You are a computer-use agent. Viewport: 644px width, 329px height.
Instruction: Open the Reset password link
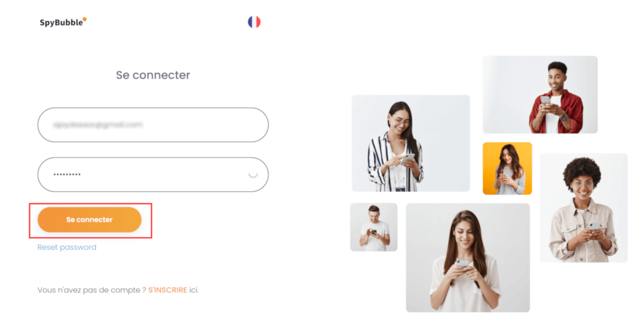click(x=67, y=247)
